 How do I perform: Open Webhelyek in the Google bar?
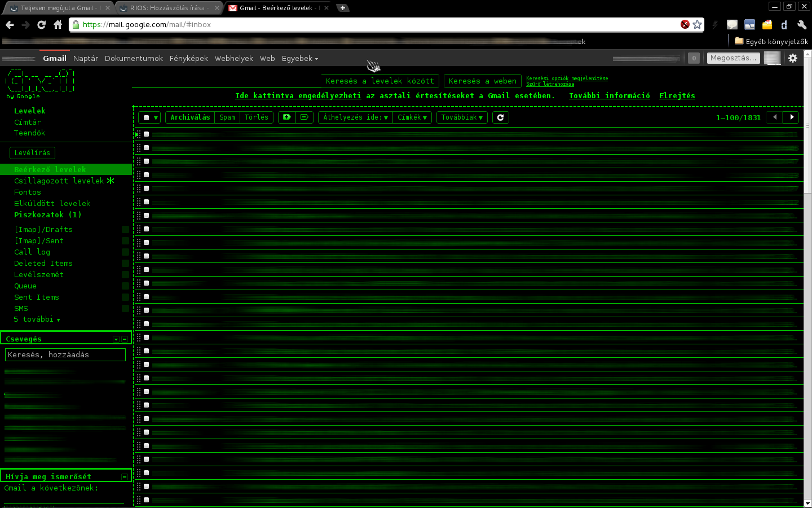coord(234,58)
